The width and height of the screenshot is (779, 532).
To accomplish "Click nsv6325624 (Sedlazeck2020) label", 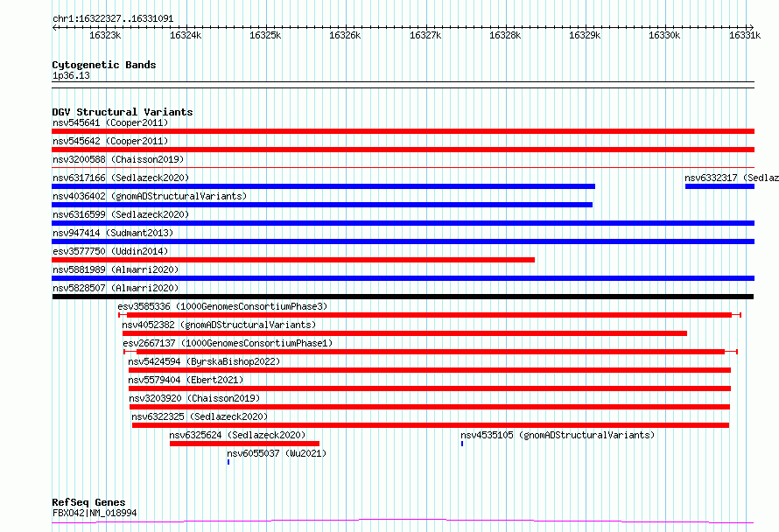I will coord(237,435).
